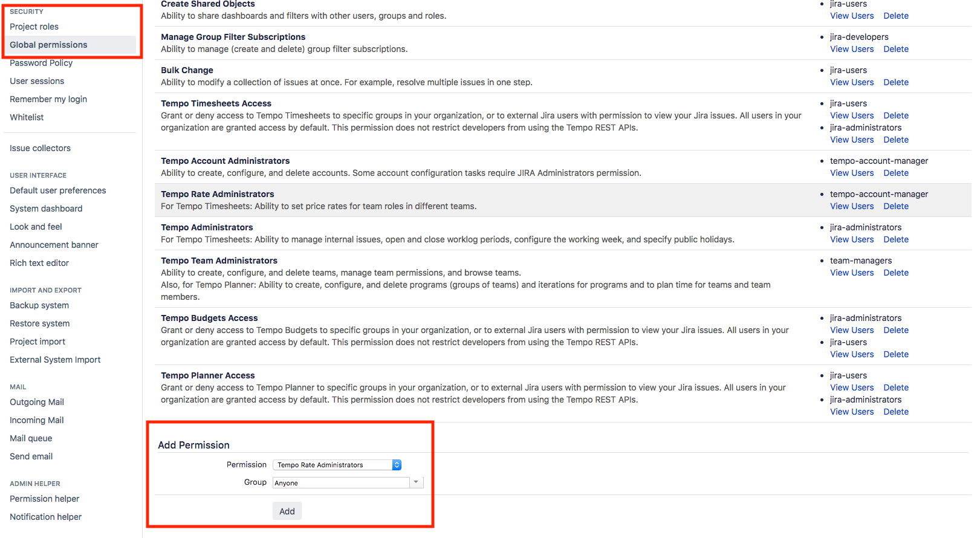Select Global permissions in sidebar
This screenshot has height=538, width=980.
point(48,45)
